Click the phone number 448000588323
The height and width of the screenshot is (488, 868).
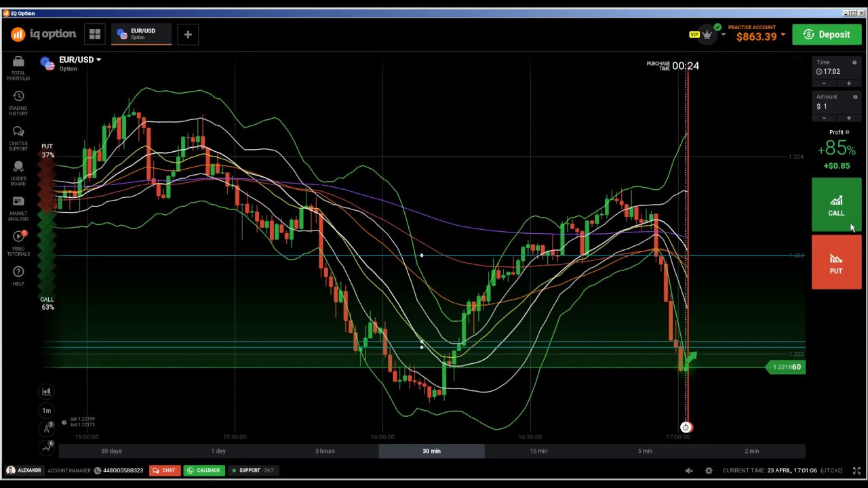tap(123, 470)
